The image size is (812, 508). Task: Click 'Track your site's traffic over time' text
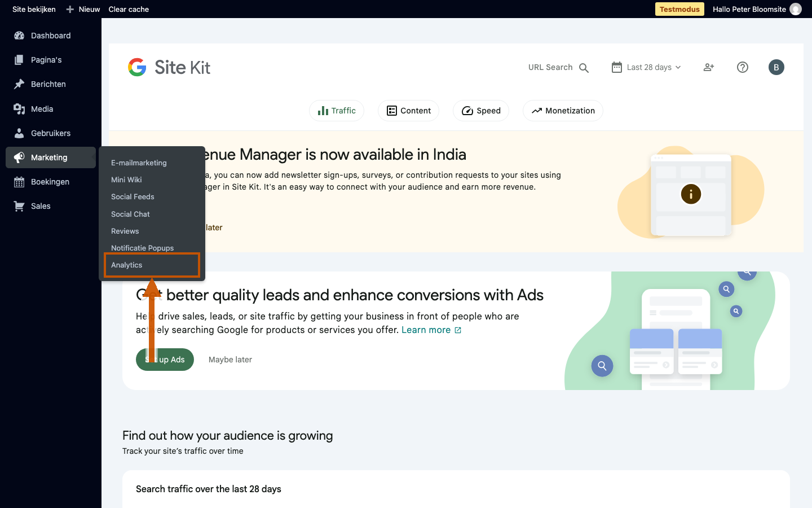point(183,451)
